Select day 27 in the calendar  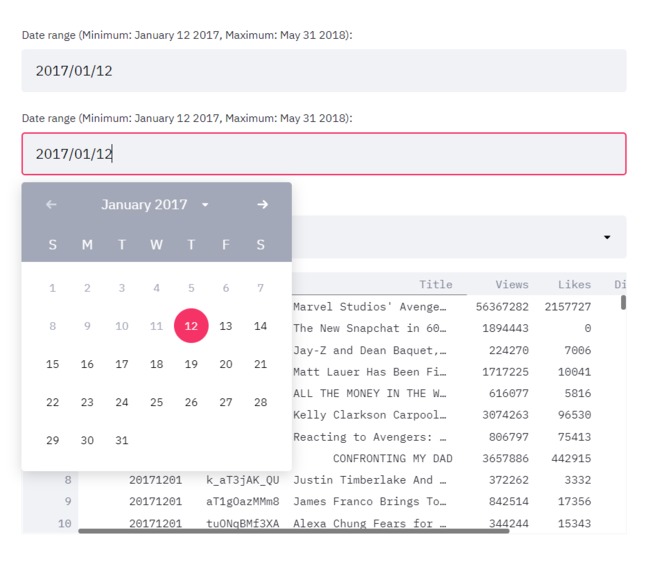tap(226, 402)
